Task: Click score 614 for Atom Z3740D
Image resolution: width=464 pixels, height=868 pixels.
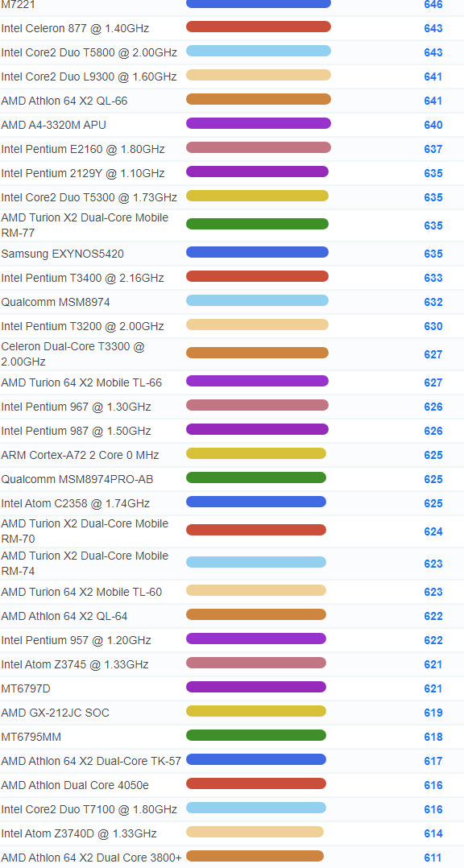Action: pyautogui.click(x=433, y=833)
